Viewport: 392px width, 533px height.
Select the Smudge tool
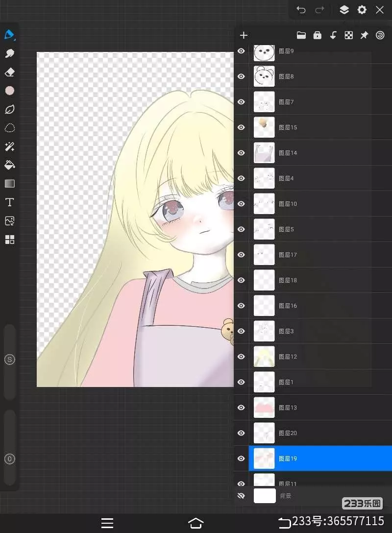(x=9, y=53)
